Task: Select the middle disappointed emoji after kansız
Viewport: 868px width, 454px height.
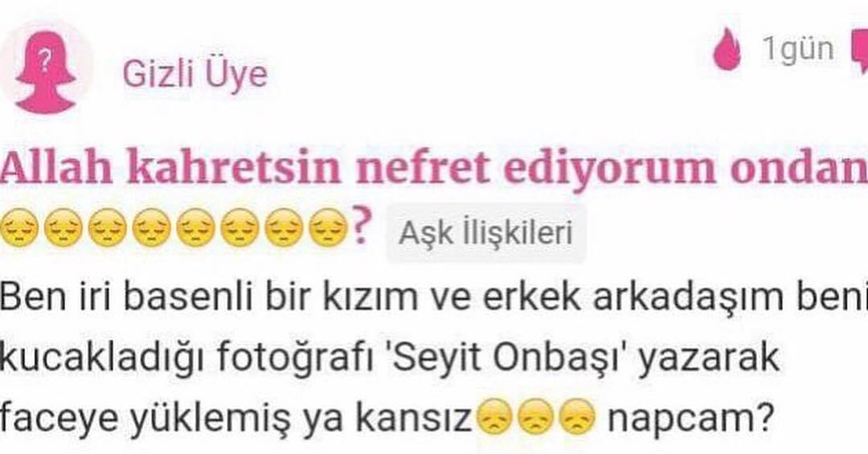Action: [536, 419]
